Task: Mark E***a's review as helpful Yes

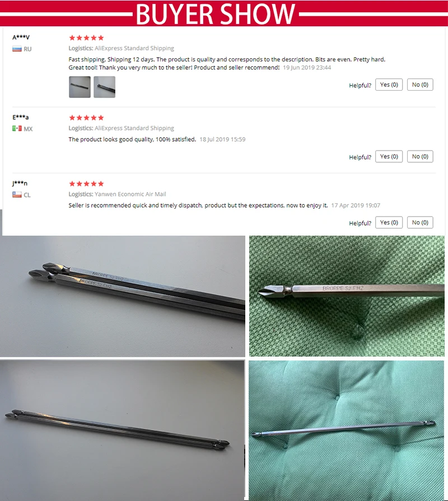Action: (389, 157)
